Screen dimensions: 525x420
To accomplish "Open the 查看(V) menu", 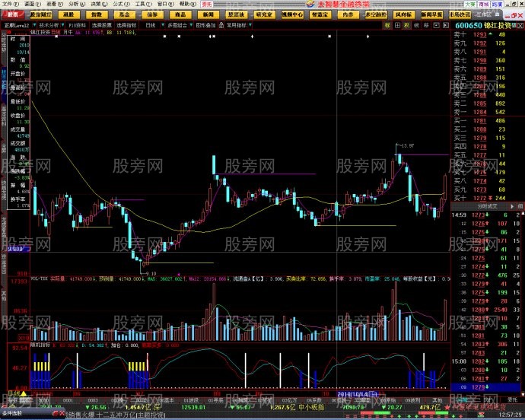I will [55, 5].
